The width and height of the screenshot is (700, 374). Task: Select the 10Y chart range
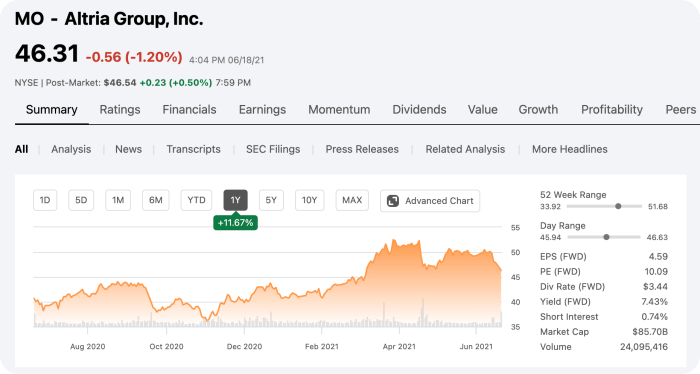pyautogui.click(x=309, y=200)
